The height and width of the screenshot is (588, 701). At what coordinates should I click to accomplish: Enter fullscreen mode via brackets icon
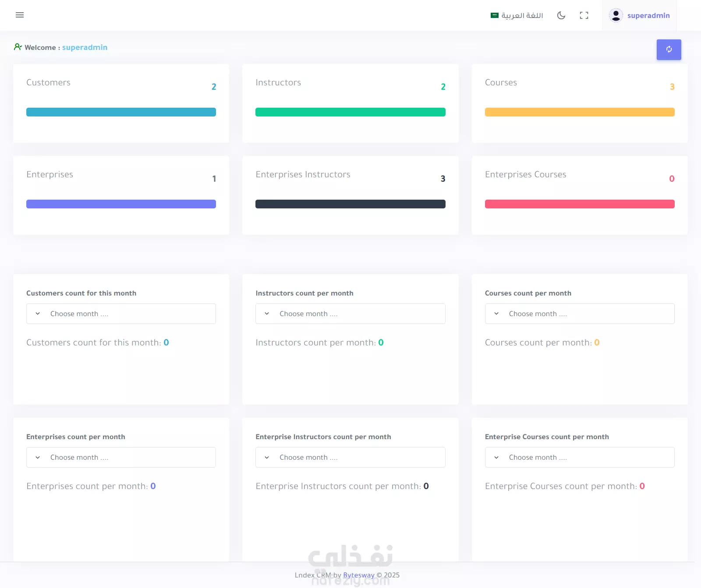pyautogui.click(x=584, y=15)
